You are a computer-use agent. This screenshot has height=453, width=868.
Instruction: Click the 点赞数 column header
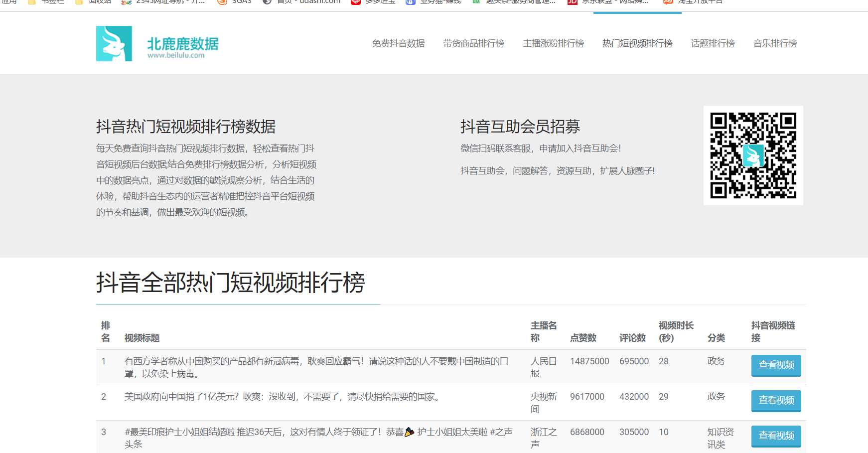point(583,338)
